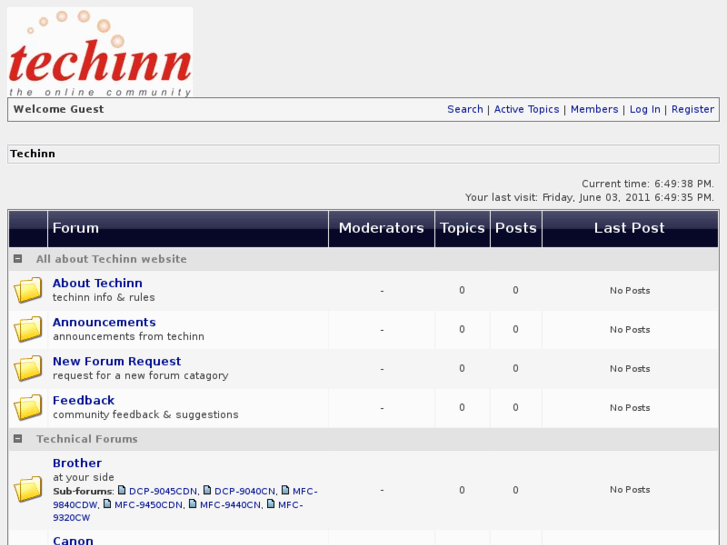Screen dimensions: 727x545
Task: Click the Announcements folder icon
Action: click(x=28, y=330)
